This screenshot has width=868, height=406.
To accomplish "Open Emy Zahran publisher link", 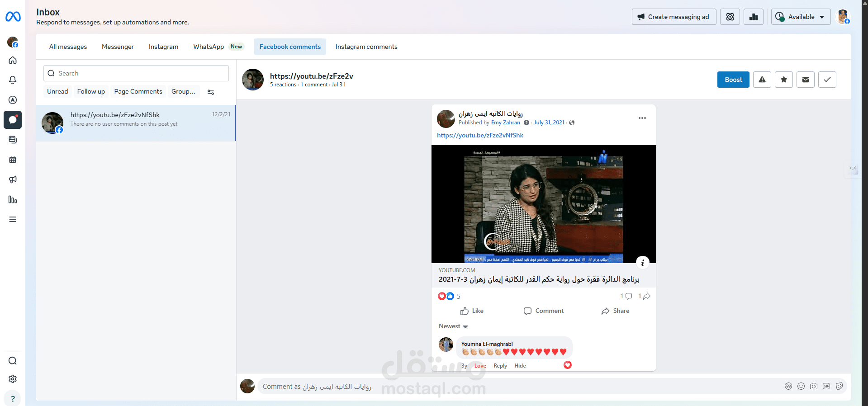I will pos(506,123).
